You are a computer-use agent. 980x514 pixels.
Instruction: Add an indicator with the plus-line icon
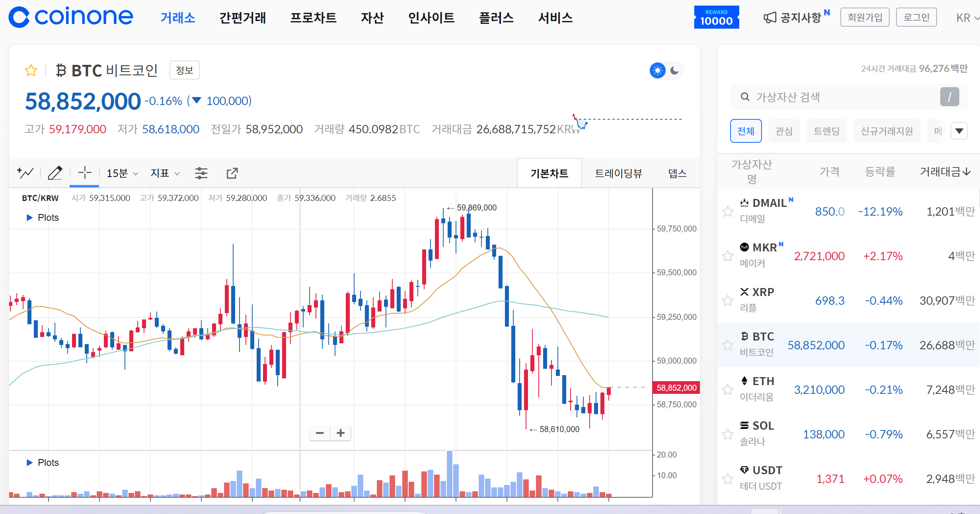tap(25, 173)
